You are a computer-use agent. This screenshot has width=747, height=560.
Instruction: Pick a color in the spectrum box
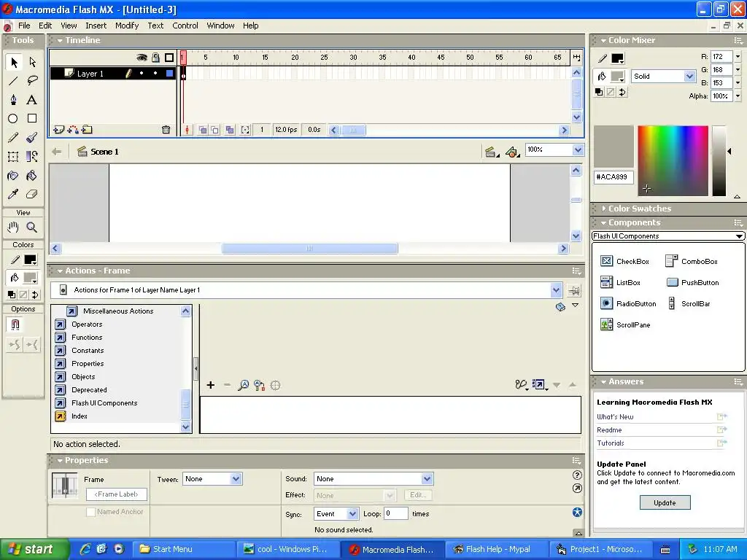point(673,160)
